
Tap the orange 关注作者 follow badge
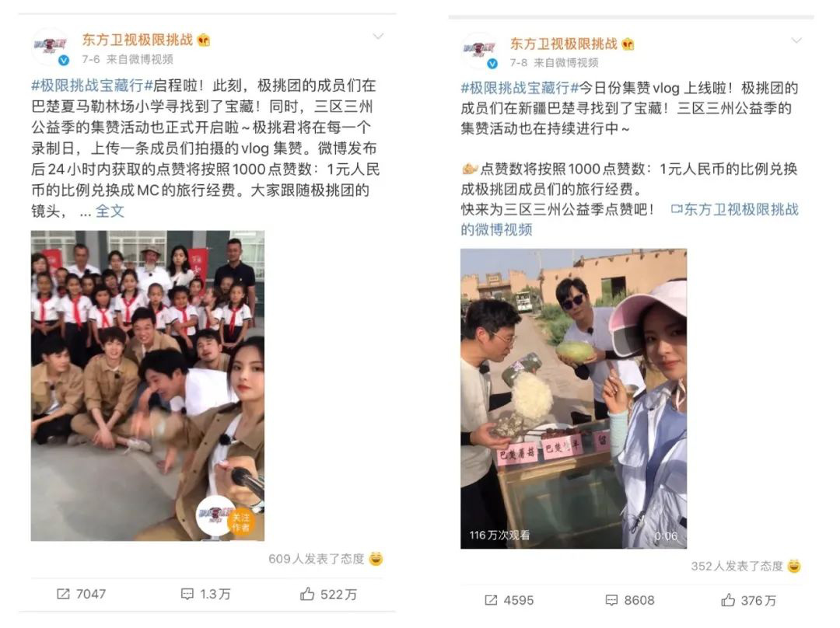[x=241, y=522]
